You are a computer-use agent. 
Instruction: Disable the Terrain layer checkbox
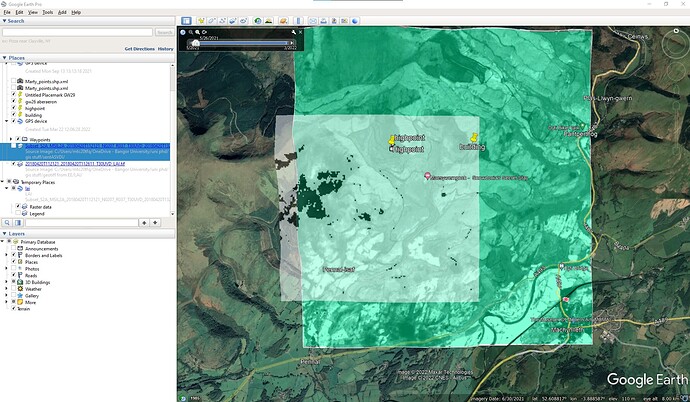14,309
